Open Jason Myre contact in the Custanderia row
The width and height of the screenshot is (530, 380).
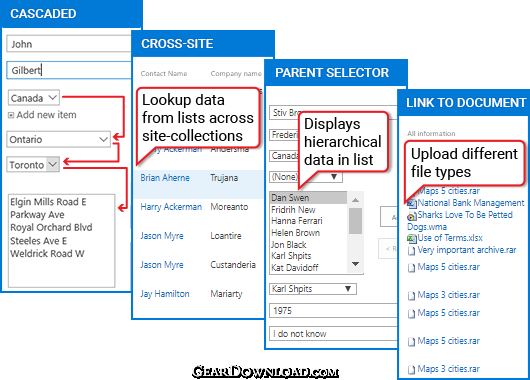162,265
